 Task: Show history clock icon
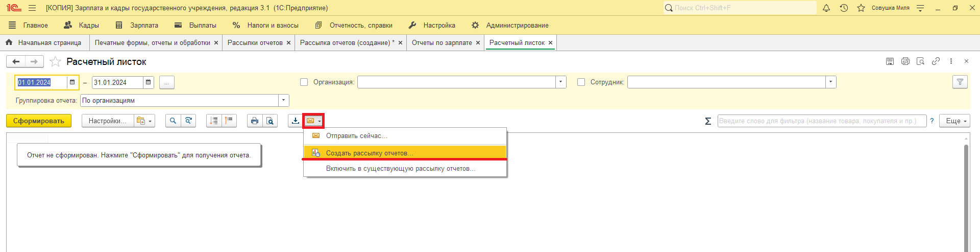tap(844, 8)
